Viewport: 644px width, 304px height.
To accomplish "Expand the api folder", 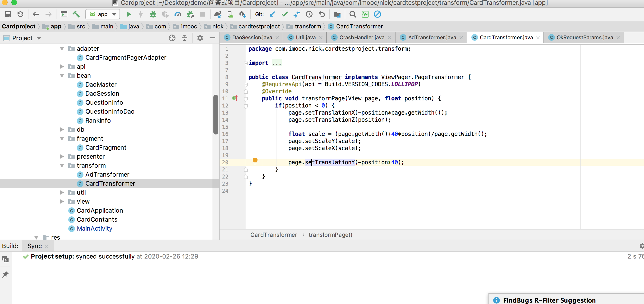I will (62, 66).
